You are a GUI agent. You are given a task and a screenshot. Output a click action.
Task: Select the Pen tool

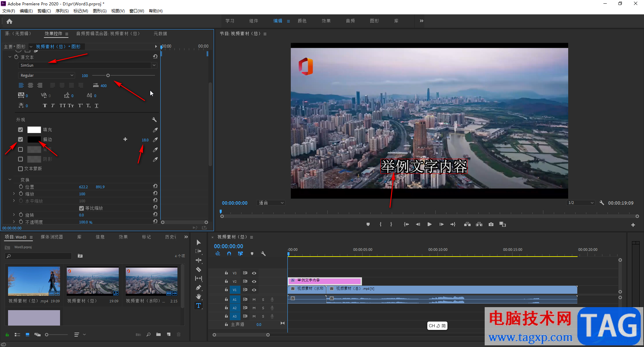point(199,287)
